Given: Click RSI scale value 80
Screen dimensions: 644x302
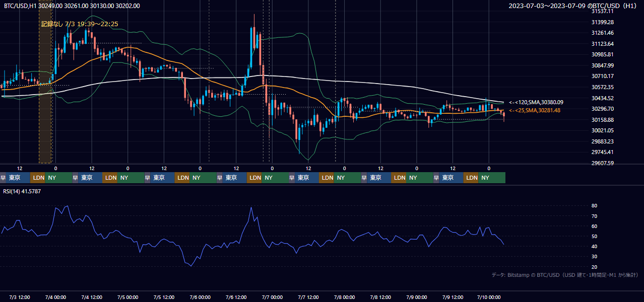Looking at the screenshot, I should [x=594, y=206].
